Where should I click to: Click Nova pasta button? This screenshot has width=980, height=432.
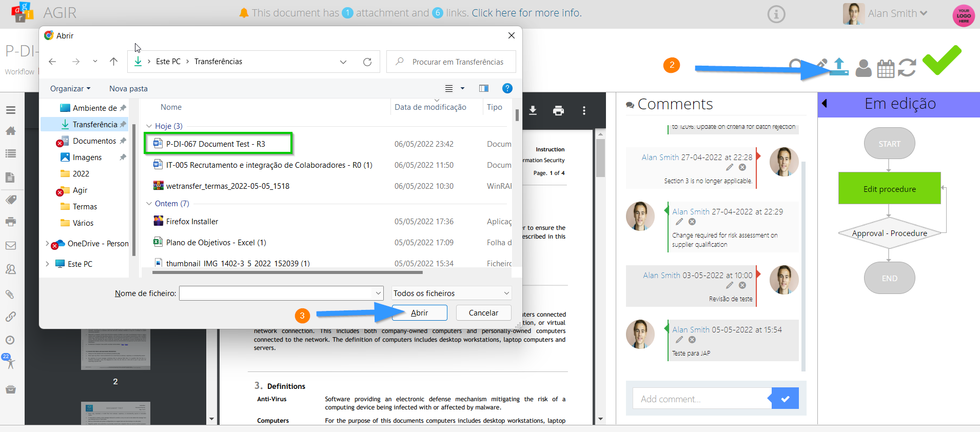(128, 88)
